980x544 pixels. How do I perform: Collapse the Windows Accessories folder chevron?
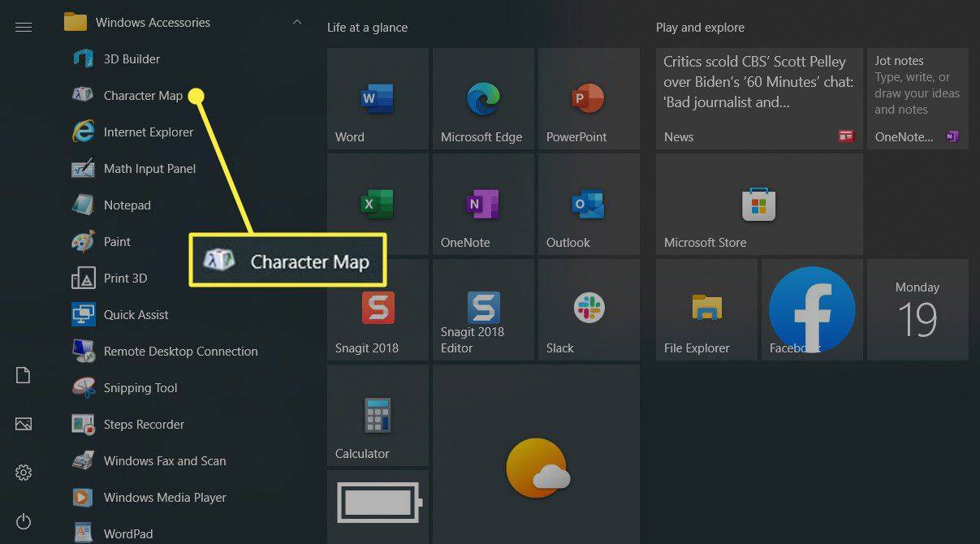coord(297,22)
